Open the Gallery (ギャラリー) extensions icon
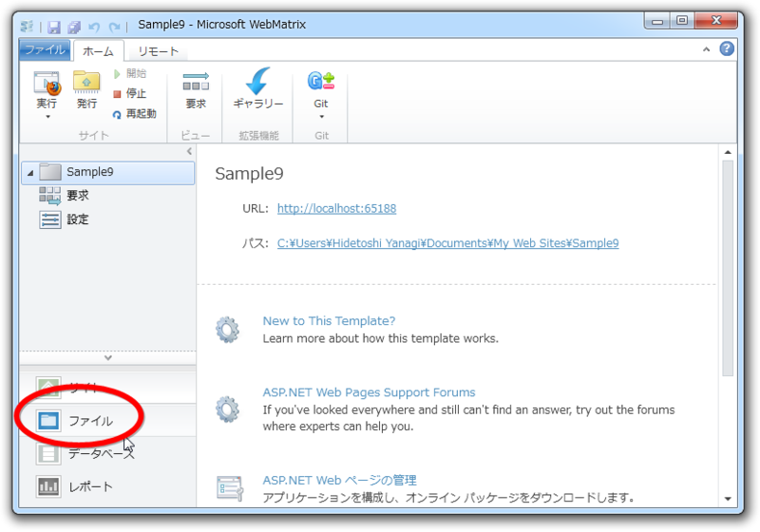 [257, 81]
